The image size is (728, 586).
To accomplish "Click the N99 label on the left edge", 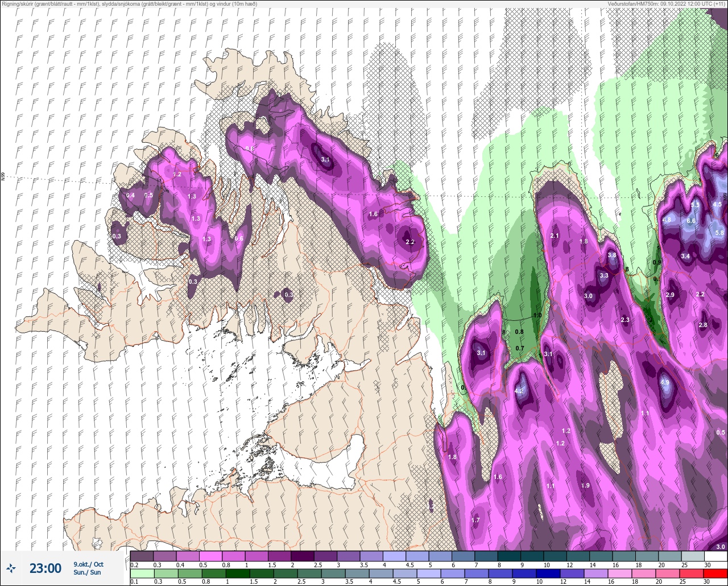I will click(x=3, y=177).
